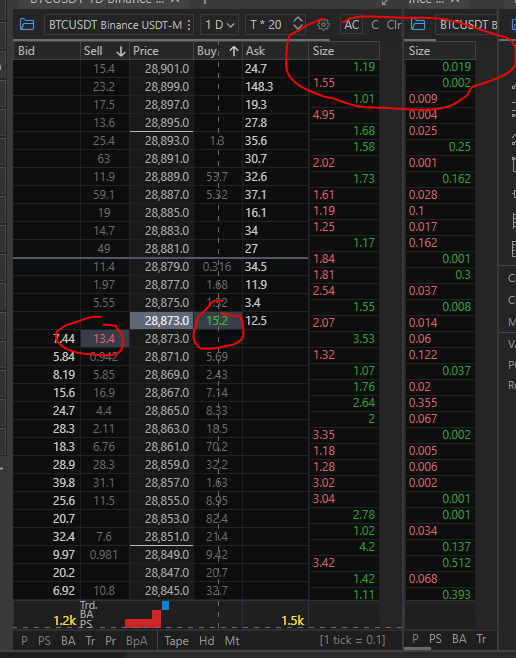Toggle the Tape option
The height and width of the screenshot is (658, 516).
[176, 641]
